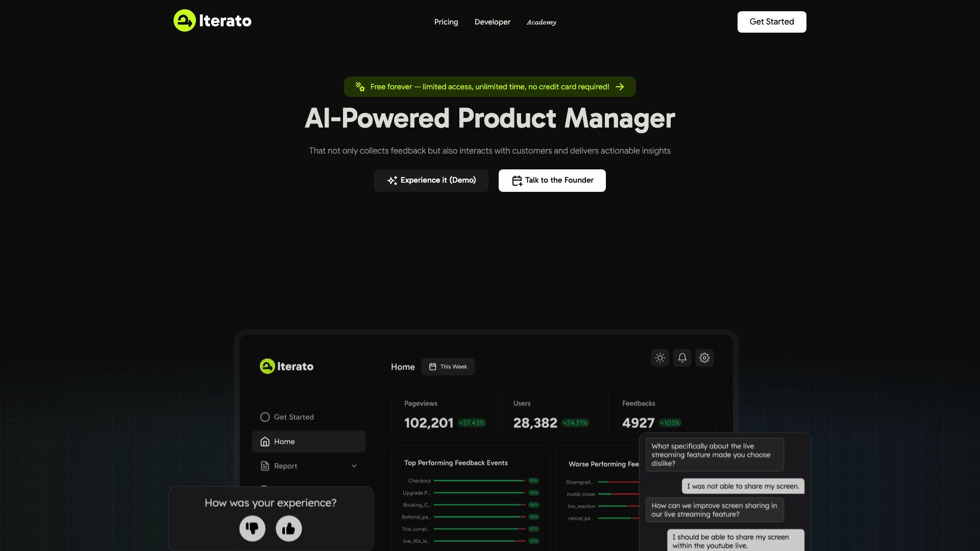
Task: Click Talk to the Founder
Action: coord(552,180)
